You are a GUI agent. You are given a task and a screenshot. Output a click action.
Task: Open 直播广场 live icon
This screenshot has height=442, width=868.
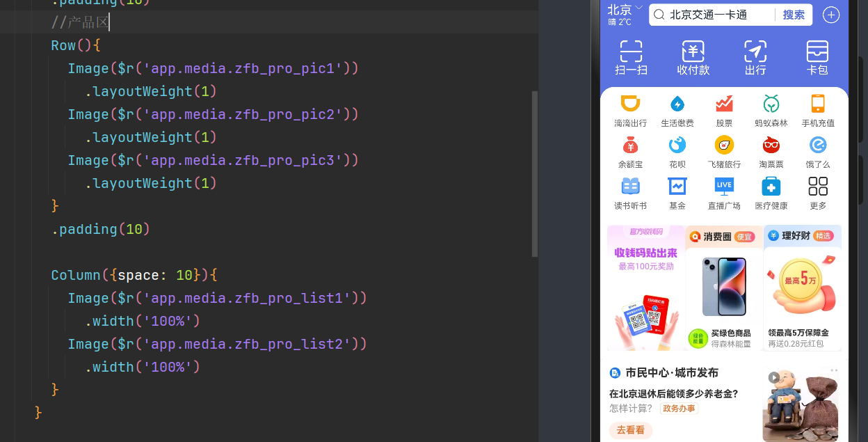724,186
